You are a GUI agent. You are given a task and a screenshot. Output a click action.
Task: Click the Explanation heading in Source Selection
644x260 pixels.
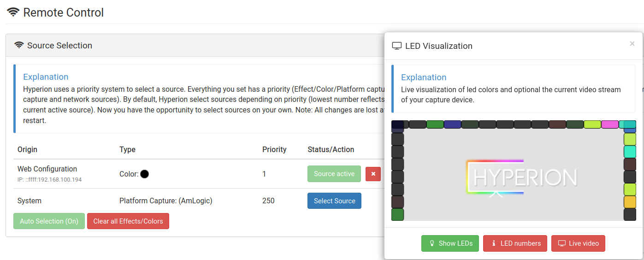coord(46,77)
